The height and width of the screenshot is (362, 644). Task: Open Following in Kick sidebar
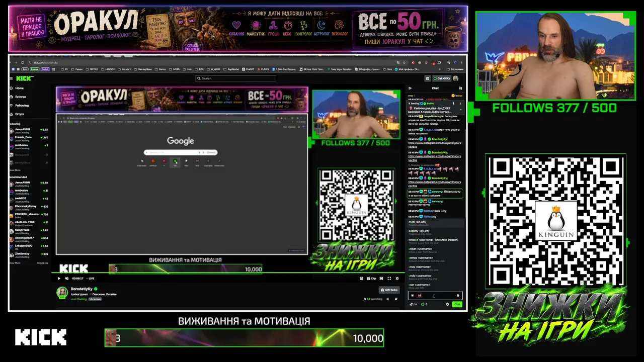(x=22, y=106)
